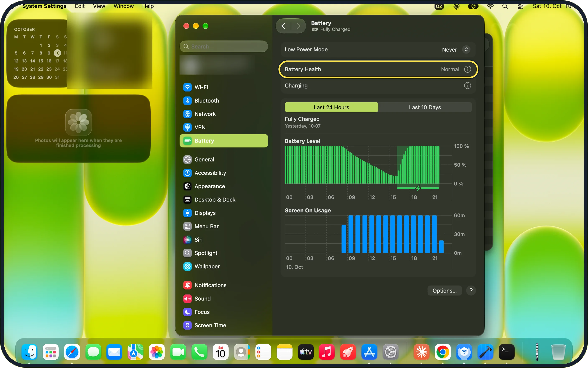Open Screen Time settings
The width and height of the screenshot is (588, 368).
(224, 325)
